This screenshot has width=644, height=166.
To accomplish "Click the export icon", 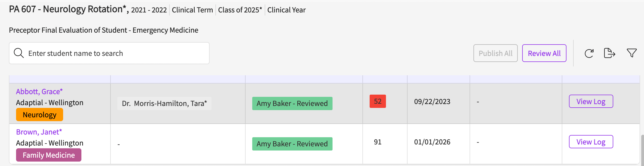I will (609, 53).
